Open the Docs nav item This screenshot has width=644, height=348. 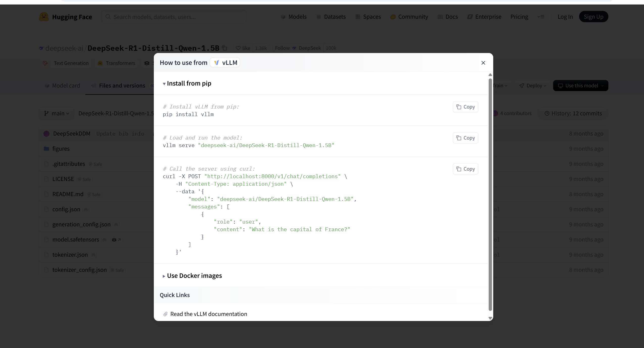coord(448,17)
